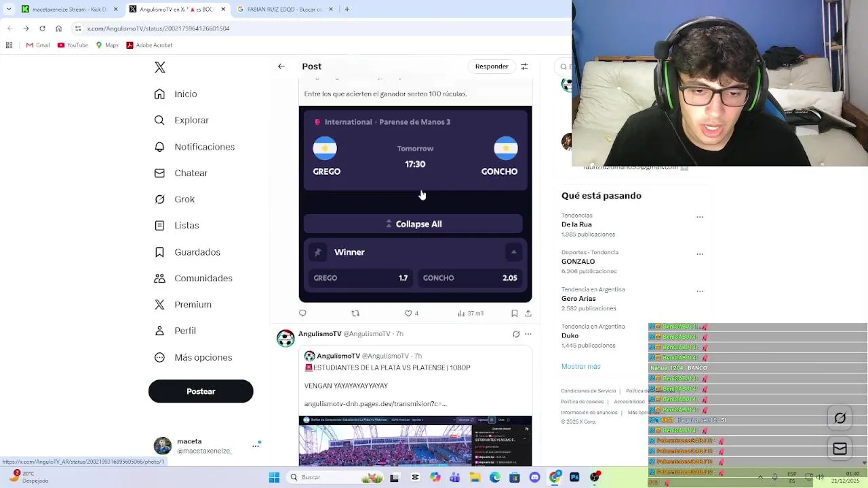Open more options on AngulismoTV post
Viewport: 868px width, 488px height.
pos(528,334)
